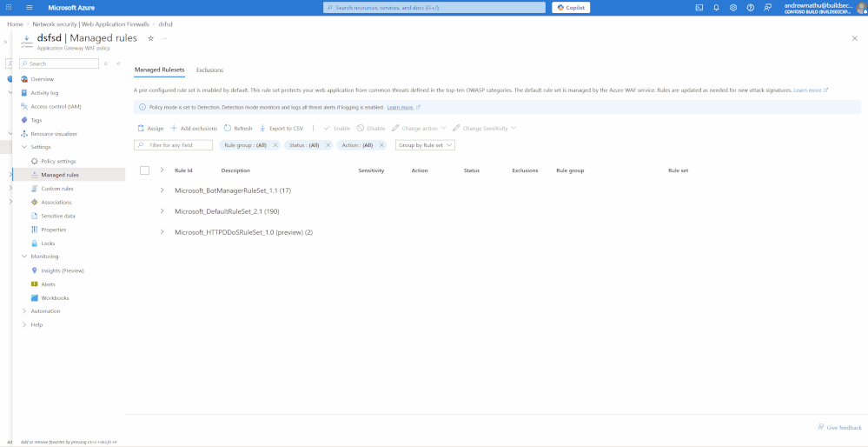
Task: Expand all groups via header chevron
Action: [162, 170]
